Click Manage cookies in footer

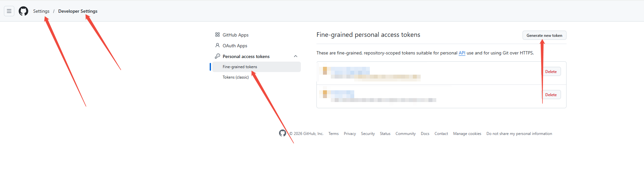tap(467, 134)
